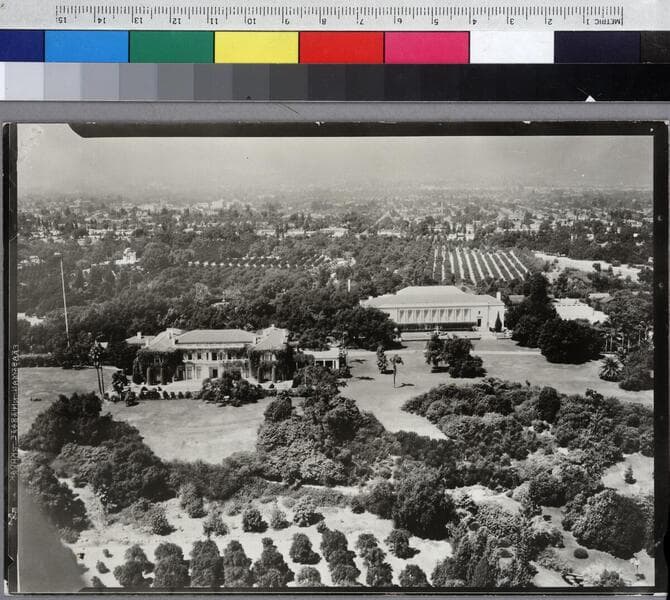Click the number 15 on the ruler
The image size is (670, 600).
pyautogui.click(x=61, y=18)
